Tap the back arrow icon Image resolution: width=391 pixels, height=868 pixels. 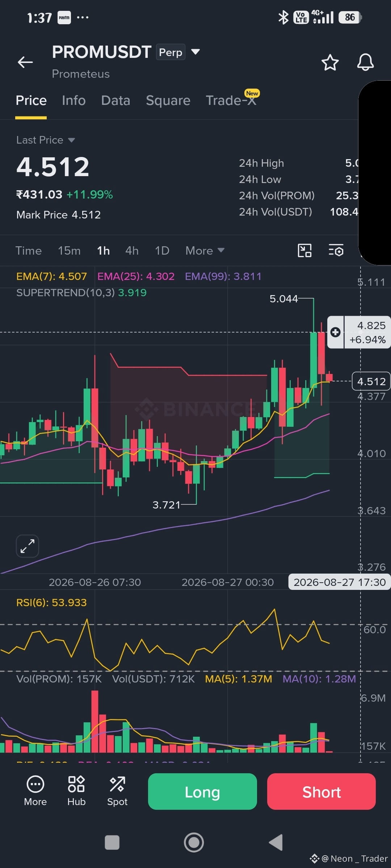[25, 62]
